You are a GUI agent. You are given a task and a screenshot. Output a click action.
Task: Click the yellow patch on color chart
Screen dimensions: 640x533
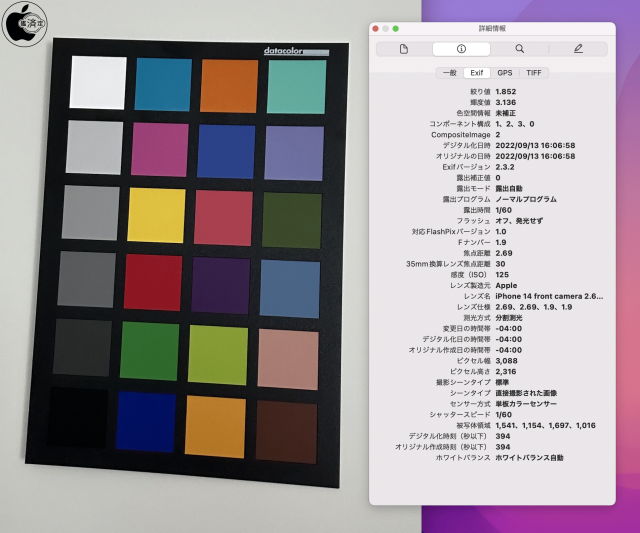tap(156, 215)
